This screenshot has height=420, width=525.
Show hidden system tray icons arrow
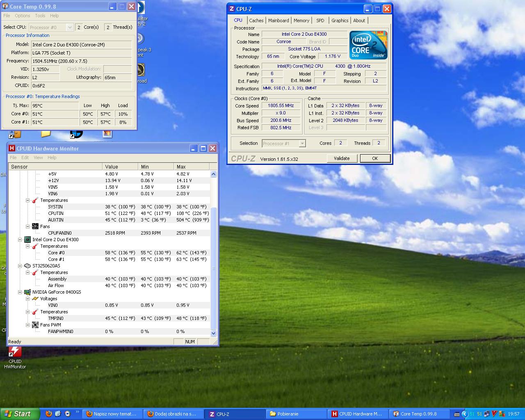coord(464,414)
